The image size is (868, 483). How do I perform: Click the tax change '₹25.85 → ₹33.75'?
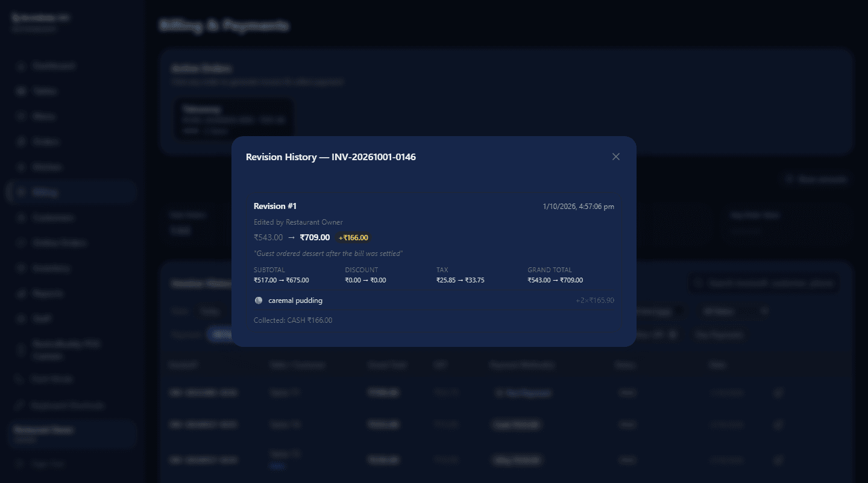tap(461, 280)
